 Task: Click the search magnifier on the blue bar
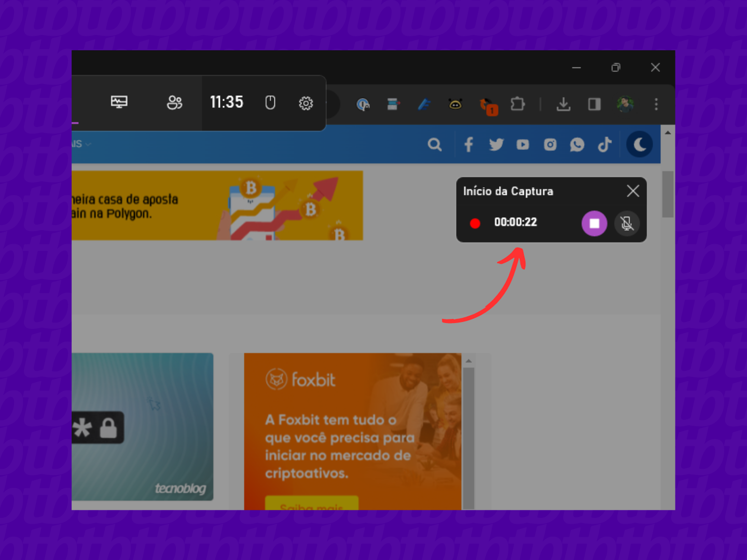[x=435, y=144]
